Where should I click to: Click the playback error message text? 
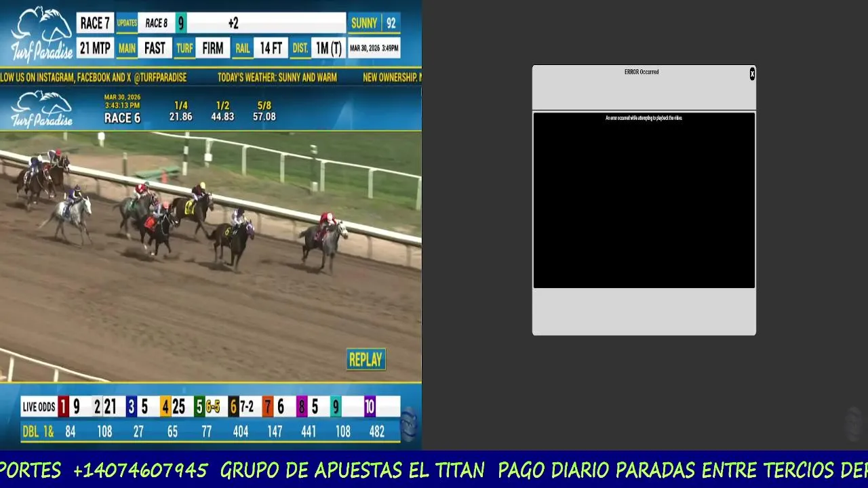[x=644, y=118]
